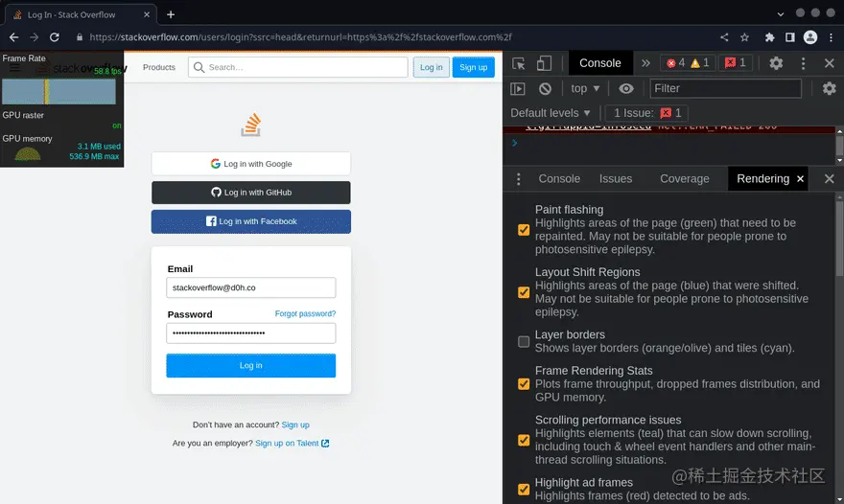This screenshot has width=844, height=504.
Task: Disable the Frame Rendering Stats checkbox
Action: tap(524, 384)
